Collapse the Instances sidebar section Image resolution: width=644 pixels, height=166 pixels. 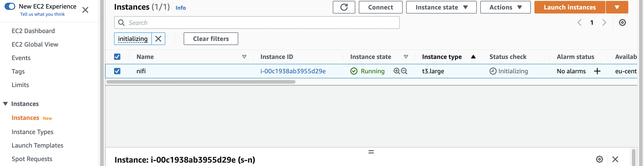tap(5, 104)
